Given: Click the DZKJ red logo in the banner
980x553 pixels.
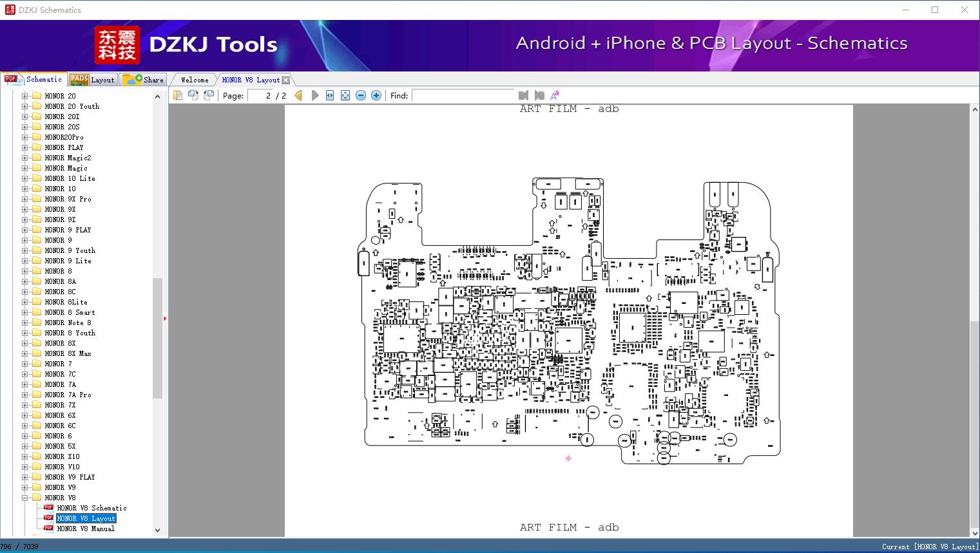Looking at the screenshot, I should [x=117, y=45].
